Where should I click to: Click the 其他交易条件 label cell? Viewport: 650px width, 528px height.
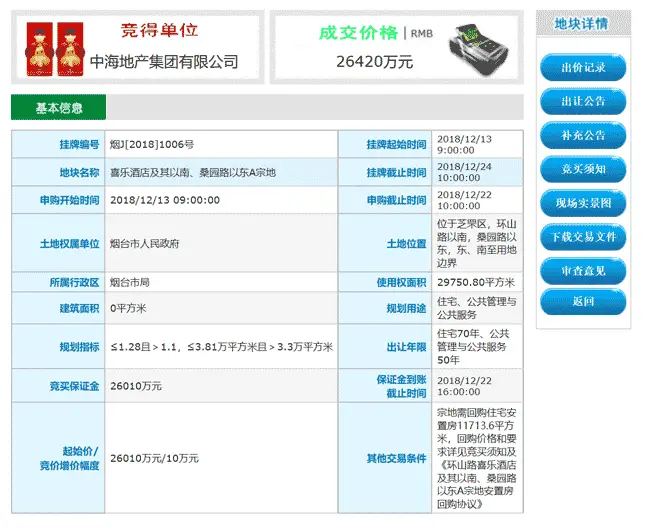[x=385, y=458]
